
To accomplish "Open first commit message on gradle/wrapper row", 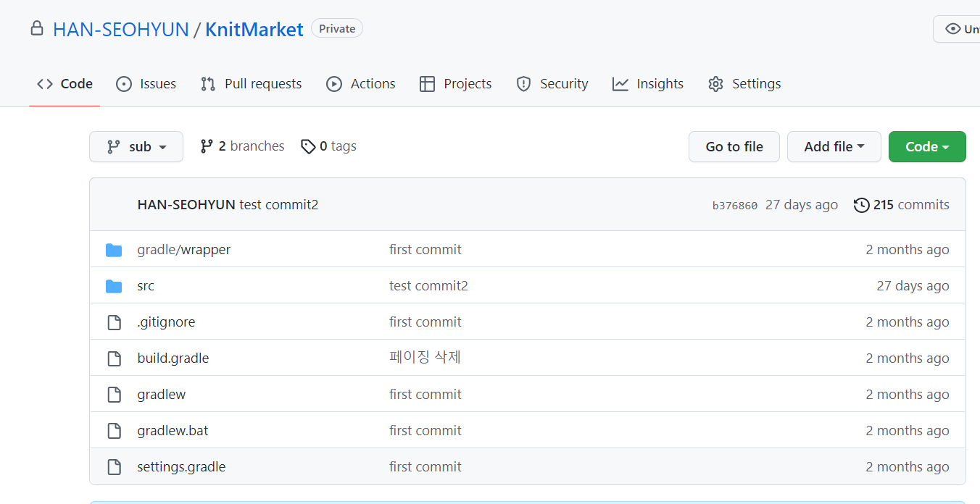I will pos(425,250).
